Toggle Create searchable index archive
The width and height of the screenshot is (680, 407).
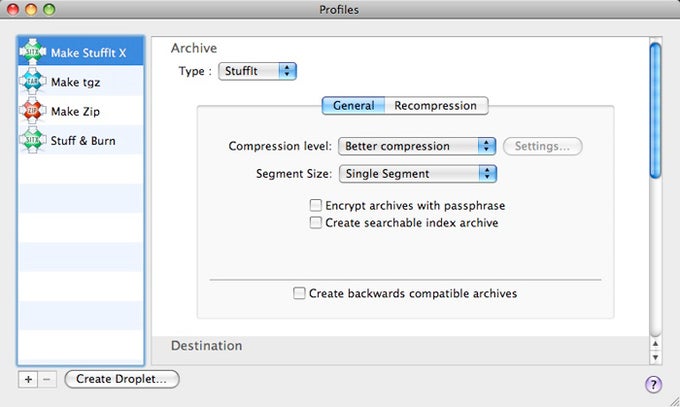316,223
